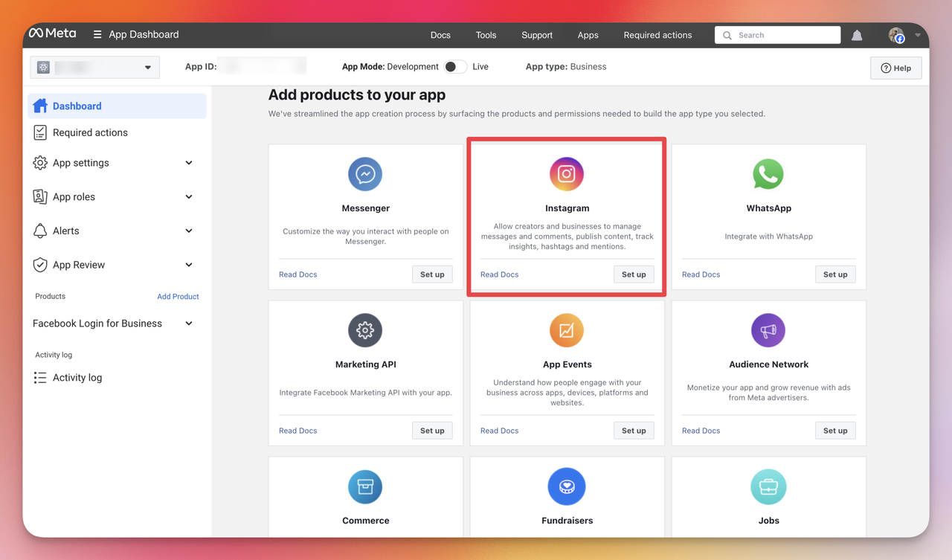Open notifications bell icon
952x560 pixels.
(857, 35)
